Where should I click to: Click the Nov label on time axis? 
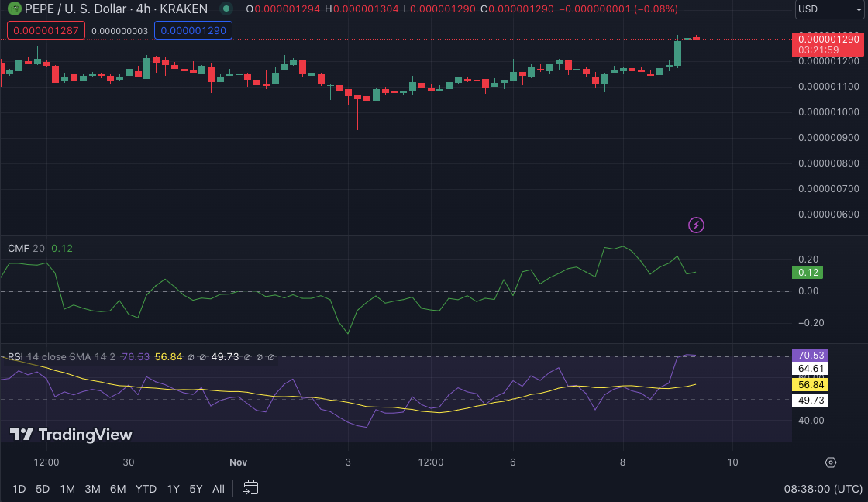click(x=239, y=462)
